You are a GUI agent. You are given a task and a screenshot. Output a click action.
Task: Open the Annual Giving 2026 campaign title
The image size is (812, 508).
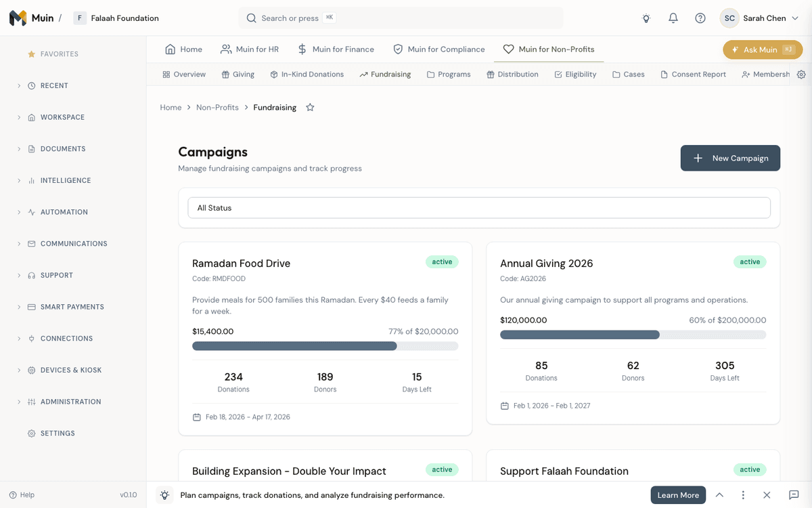point(546,263)
